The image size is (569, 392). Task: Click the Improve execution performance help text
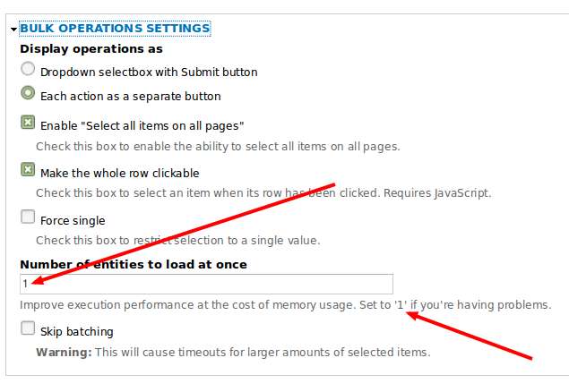point(286,304)
